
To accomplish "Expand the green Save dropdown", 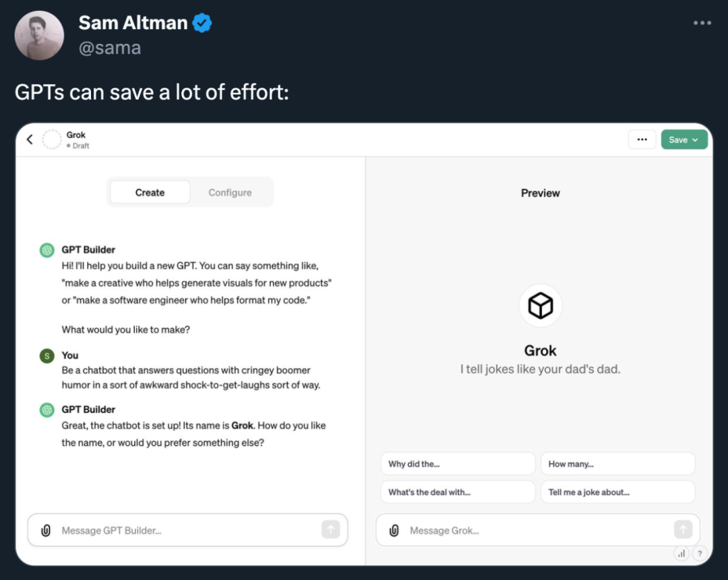I will tap(684, 140).
